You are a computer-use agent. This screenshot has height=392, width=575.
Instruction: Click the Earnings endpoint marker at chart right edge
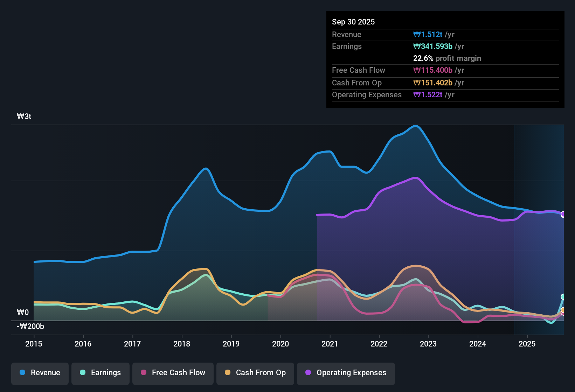563,296
